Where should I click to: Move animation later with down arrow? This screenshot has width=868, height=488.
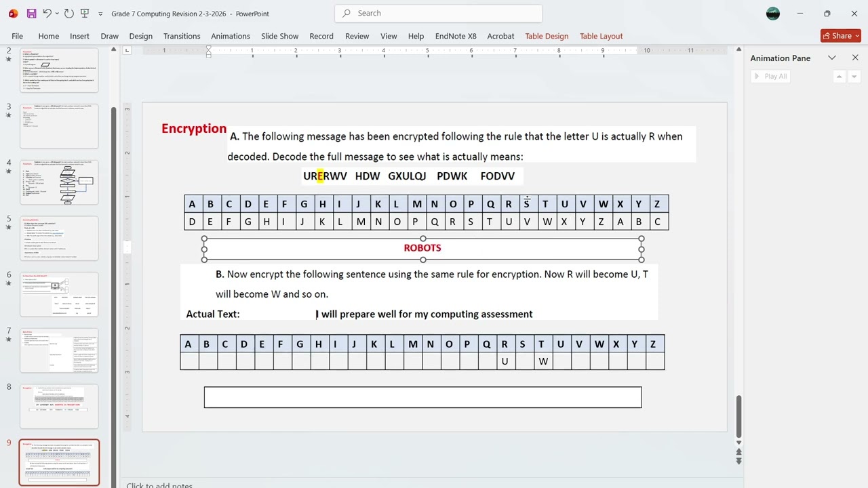tap(854, 76)
